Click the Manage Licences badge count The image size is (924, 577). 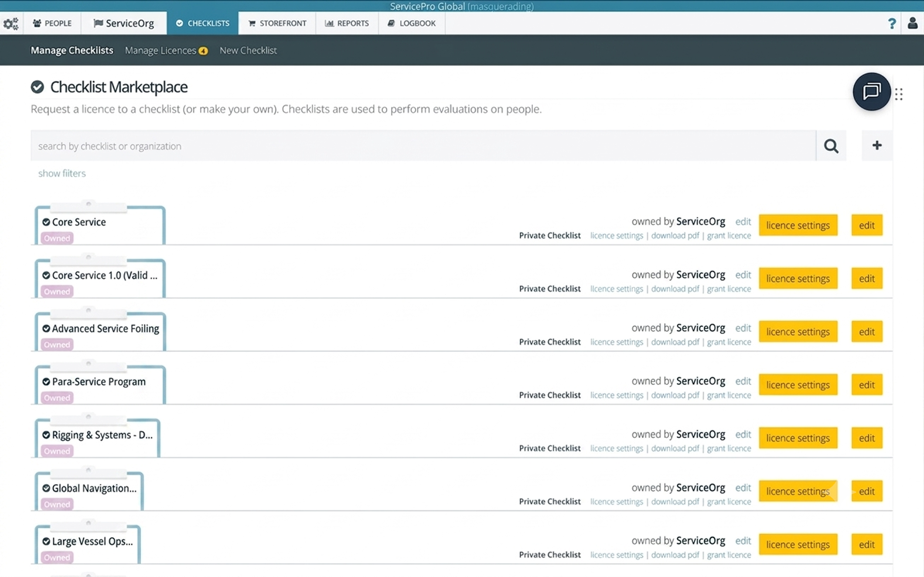(x=203, y=51)
